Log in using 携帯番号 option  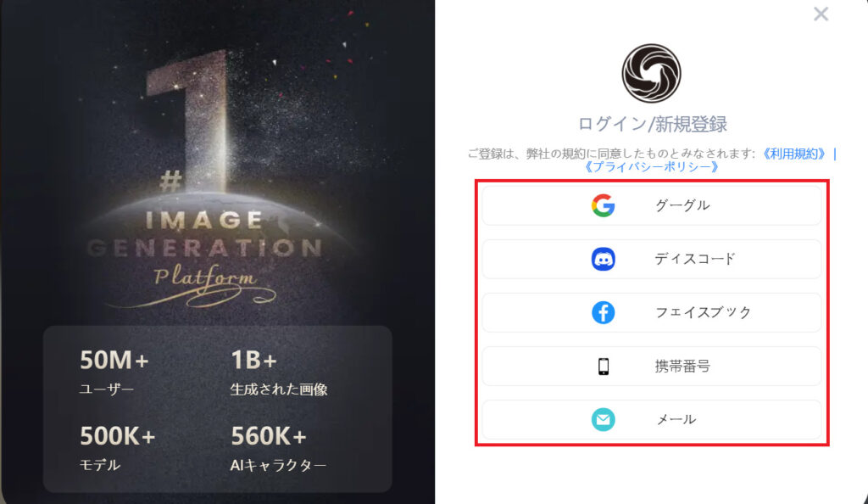(652, 366)
